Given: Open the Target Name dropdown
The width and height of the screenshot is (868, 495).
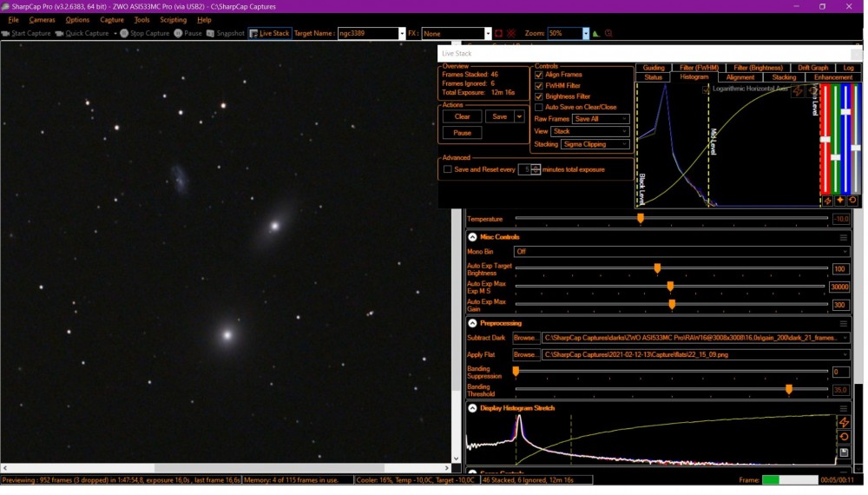Looking at the screenshot, I should 402,34.
